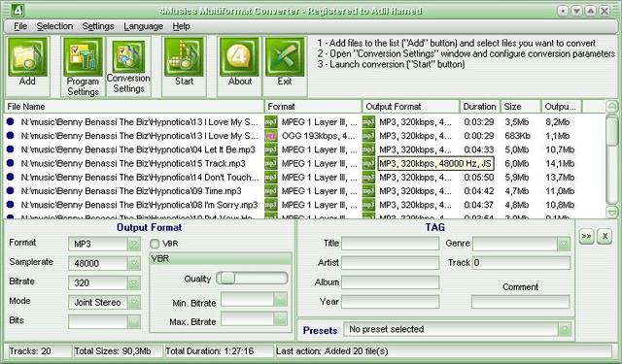Click list scroll-down arrow at bottom right

(x=612, y=212)
